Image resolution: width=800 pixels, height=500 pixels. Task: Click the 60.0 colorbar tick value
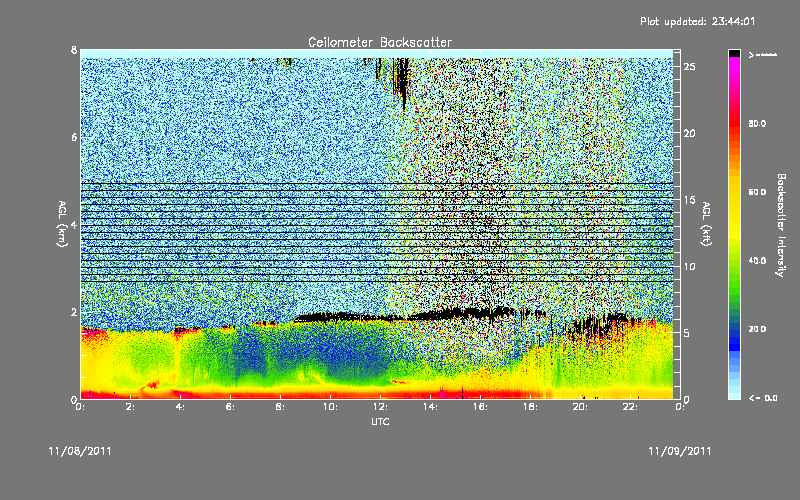click(757, 192)
